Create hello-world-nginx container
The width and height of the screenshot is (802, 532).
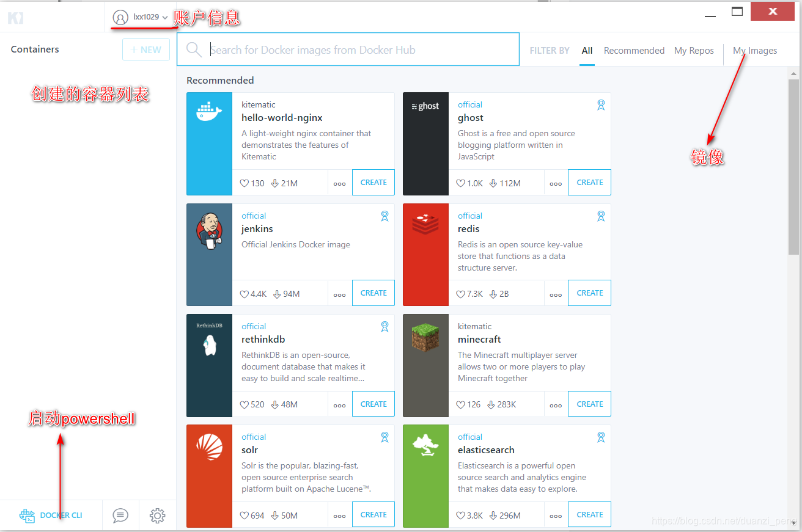[373, 182]
